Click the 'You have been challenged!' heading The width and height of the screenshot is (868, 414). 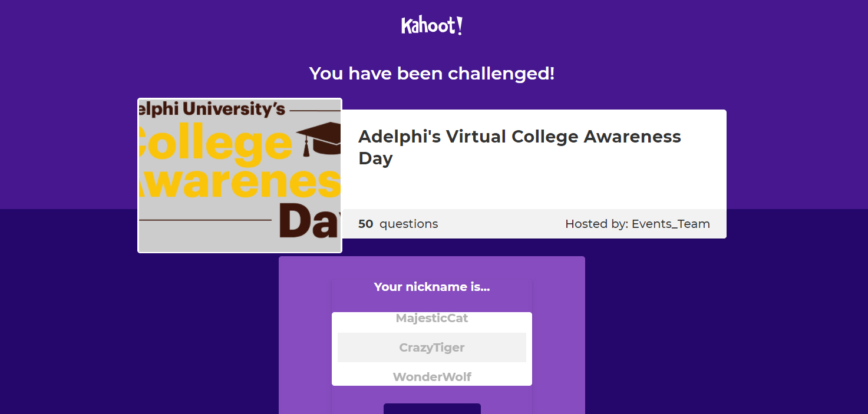pos(432,74)
